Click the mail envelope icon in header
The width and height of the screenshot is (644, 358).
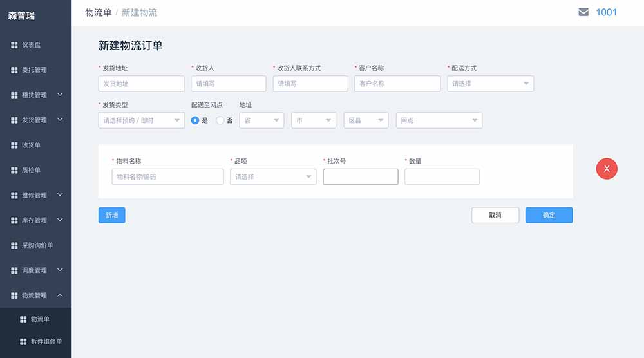(x=583, y=12)
